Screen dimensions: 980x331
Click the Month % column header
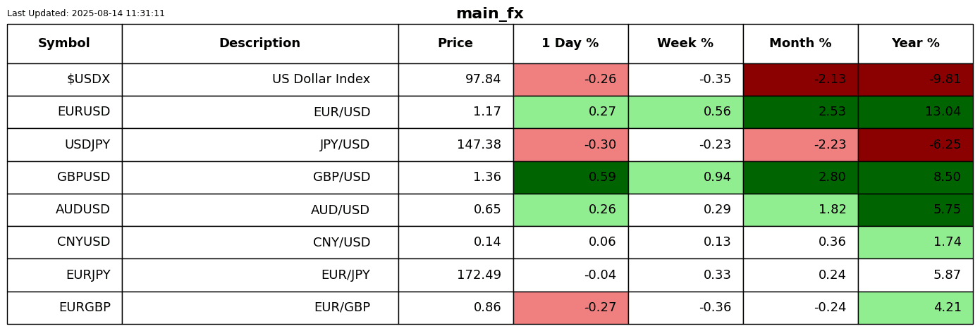click(x=800, y=44)
